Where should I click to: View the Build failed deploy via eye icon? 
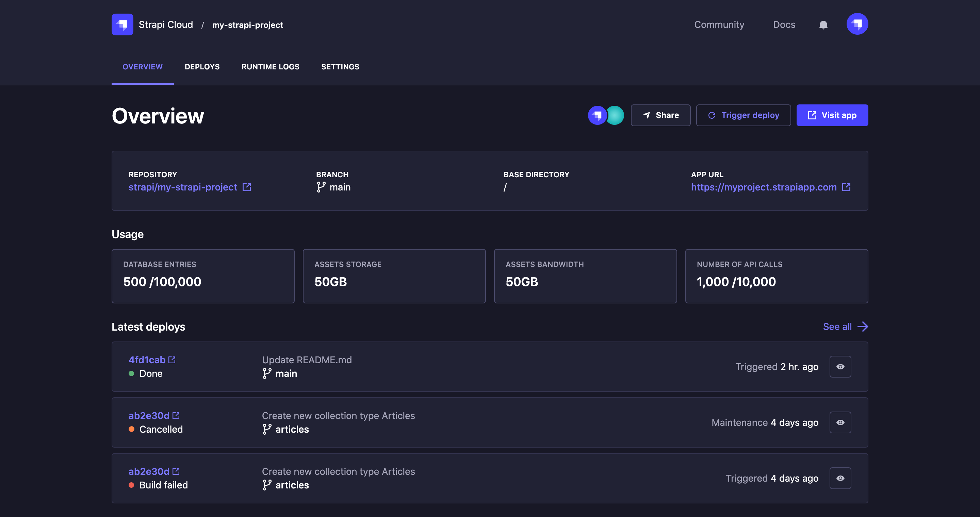(x=840, y=478)
